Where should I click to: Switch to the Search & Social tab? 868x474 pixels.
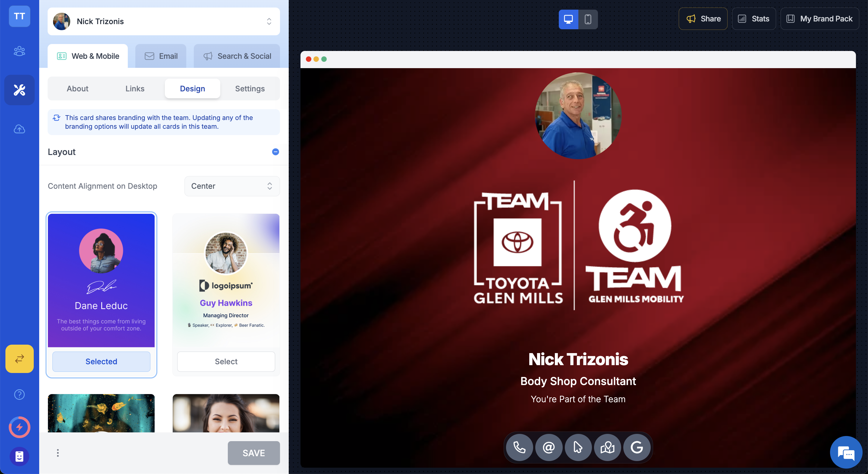coord(237,56)
